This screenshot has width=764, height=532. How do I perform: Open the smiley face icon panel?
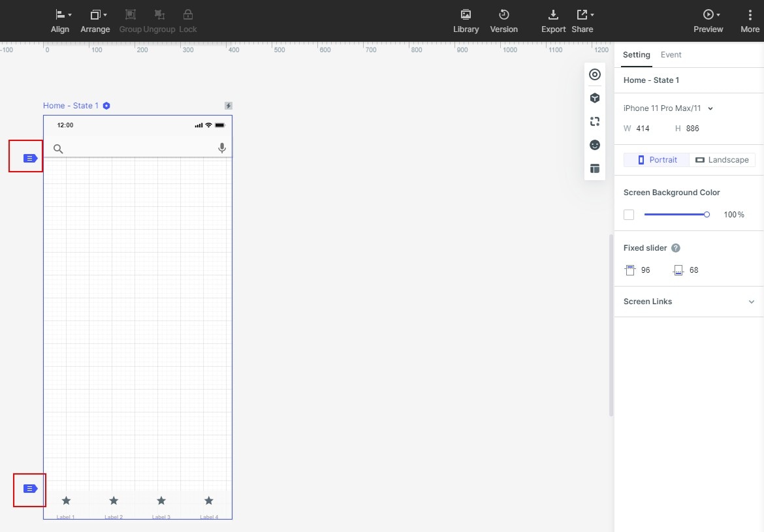click(x=594, y=145)
